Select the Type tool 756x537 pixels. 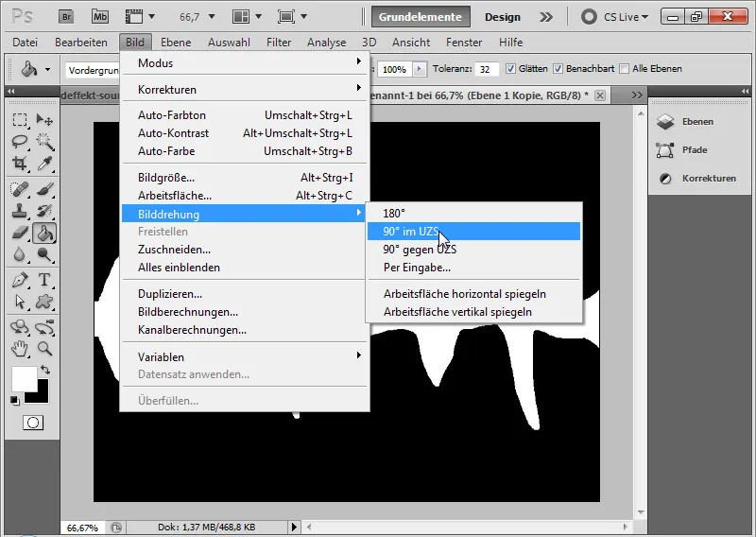coord(44,280)
